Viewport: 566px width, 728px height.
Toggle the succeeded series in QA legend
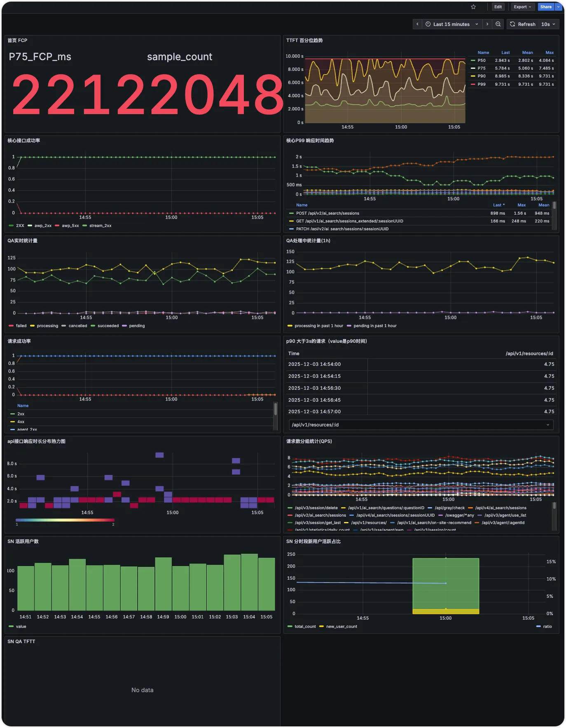click(105, 326)
